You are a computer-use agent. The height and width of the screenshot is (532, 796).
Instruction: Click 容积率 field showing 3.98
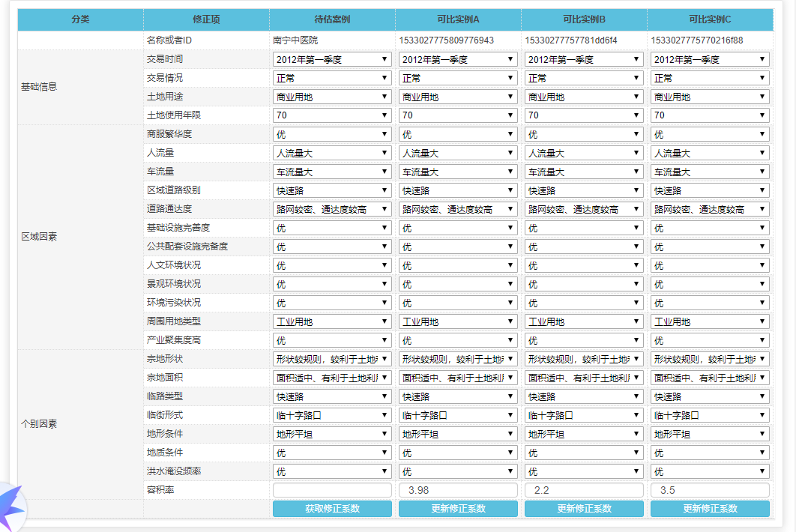(x=458, y=490)
